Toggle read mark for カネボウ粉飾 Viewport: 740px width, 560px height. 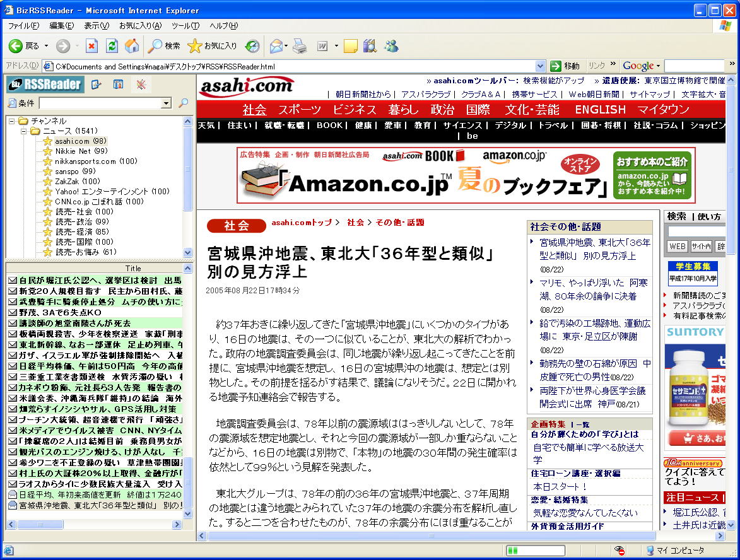click(13, 387)
